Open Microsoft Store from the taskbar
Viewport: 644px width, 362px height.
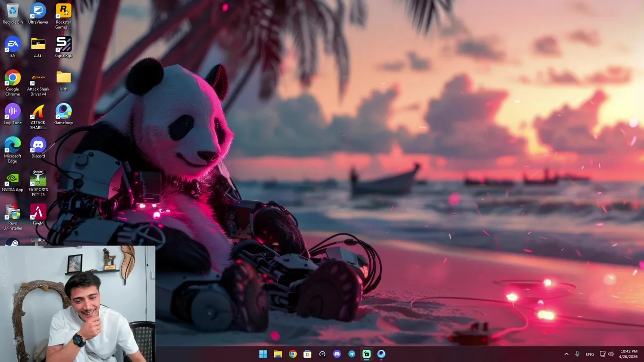307,354
